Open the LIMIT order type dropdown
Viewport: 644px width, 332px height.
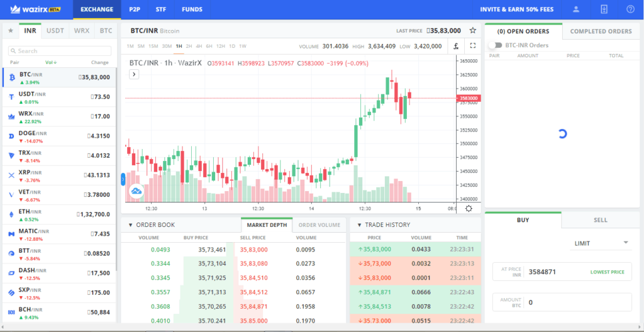coord(602,243)
